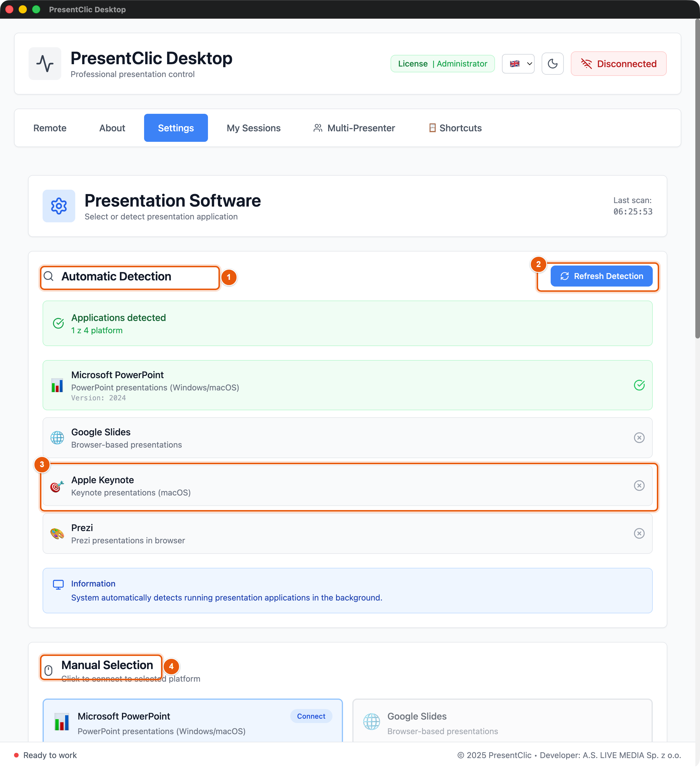This screenshot has width=700, height=768.
Task: Go to the Shortcuts tab
Action: point(456,128)
